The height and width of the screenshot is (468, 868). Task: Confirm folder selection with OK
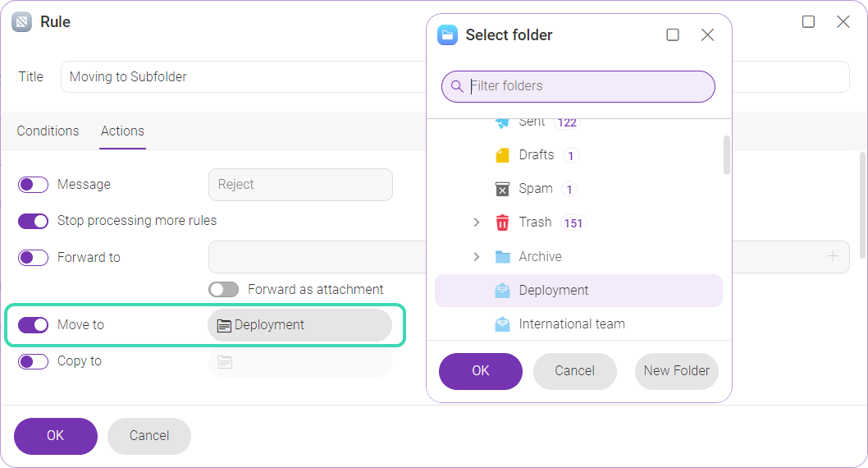click(481, 371)
